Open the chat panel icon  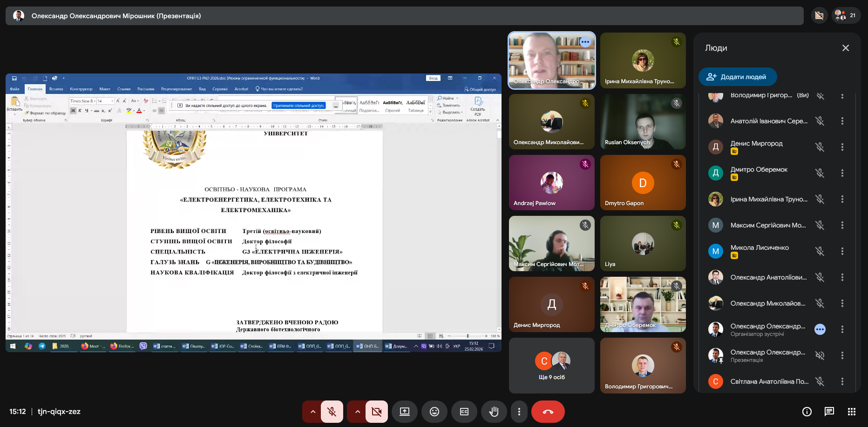(x=829, y=412)
